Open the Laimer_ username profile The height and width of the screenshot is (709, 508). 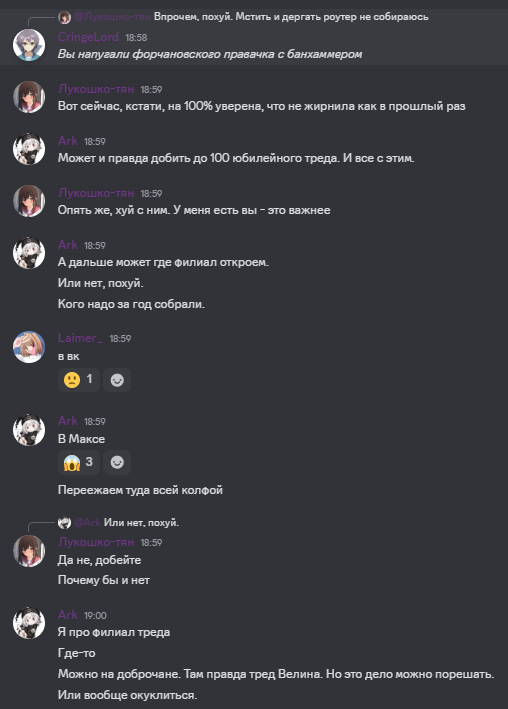pos(80,338)
